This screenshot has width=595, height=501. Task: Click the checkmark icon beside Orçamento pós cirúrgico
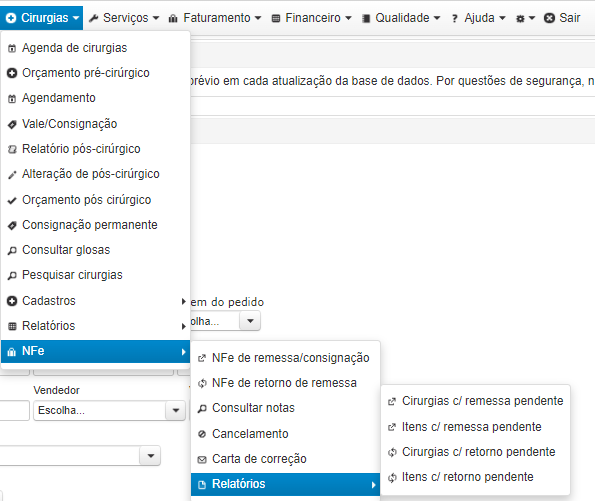12,200
